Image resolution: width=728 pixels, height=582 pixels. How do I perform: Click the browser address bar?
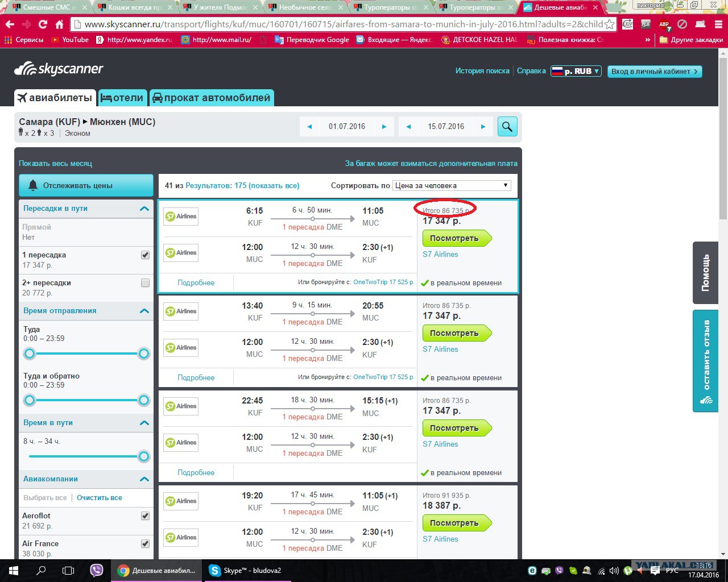pos(343,24)
